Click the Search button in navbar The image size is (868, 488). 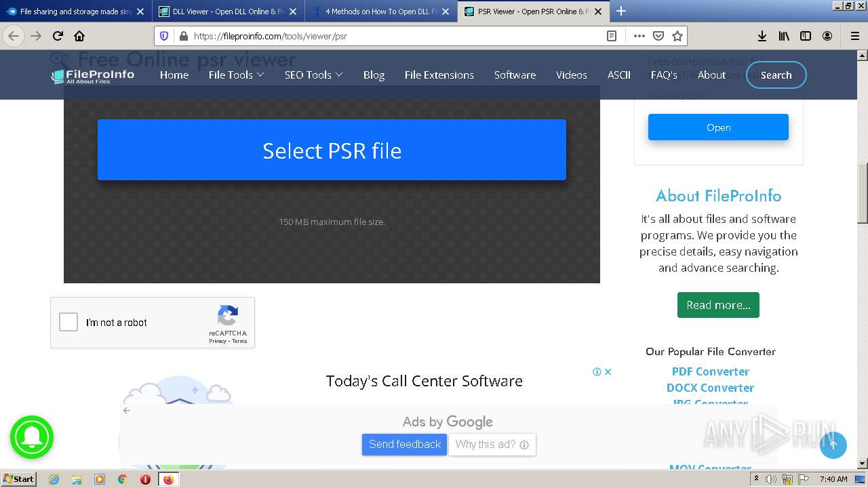[x=776, y=75]
